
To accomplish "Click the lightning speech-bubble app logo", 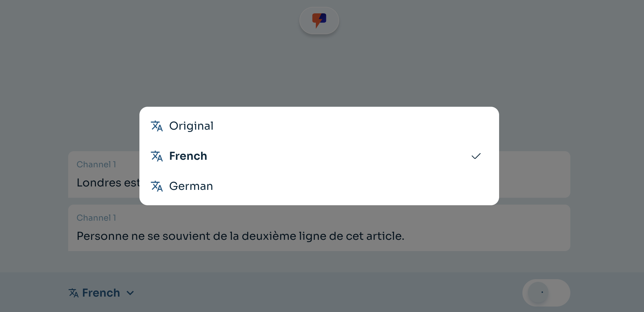I will coord(319,20).
